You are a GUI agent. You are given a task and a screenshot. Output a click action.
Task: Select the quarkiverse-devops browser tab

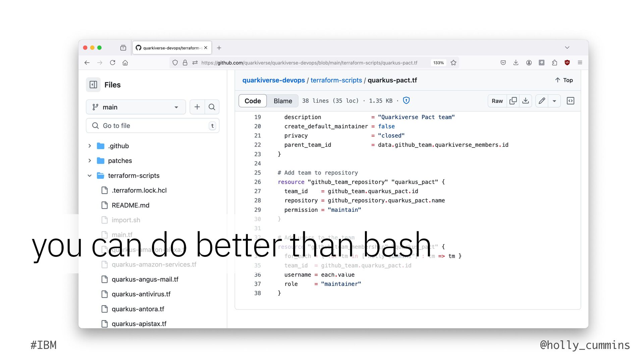pyautogui.click(x=169, y=48)
